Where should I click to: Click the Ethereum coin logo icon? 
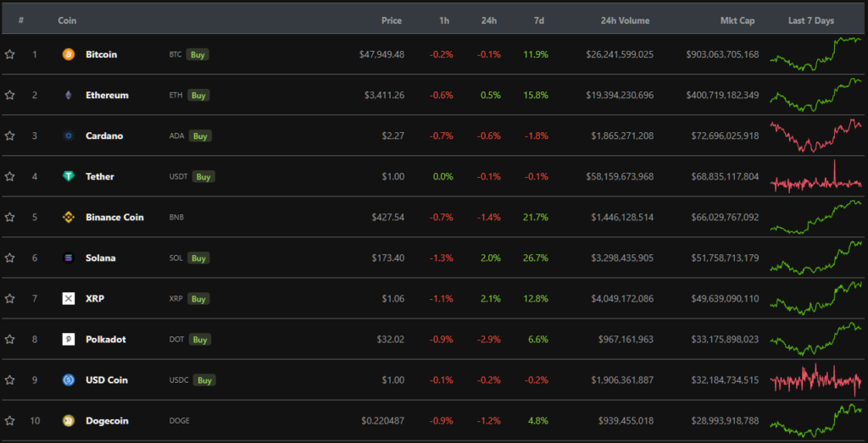(69, 95)
